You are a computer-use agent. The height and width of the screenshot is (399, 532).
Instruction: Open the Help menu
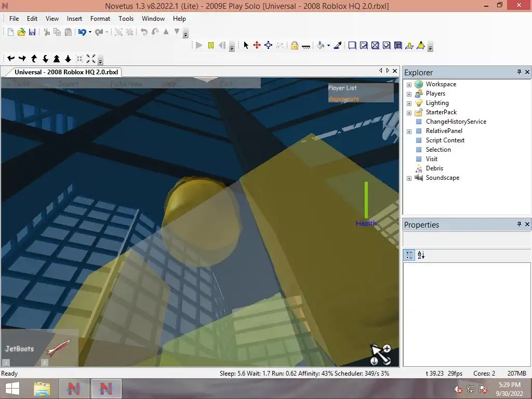[179, 18]
